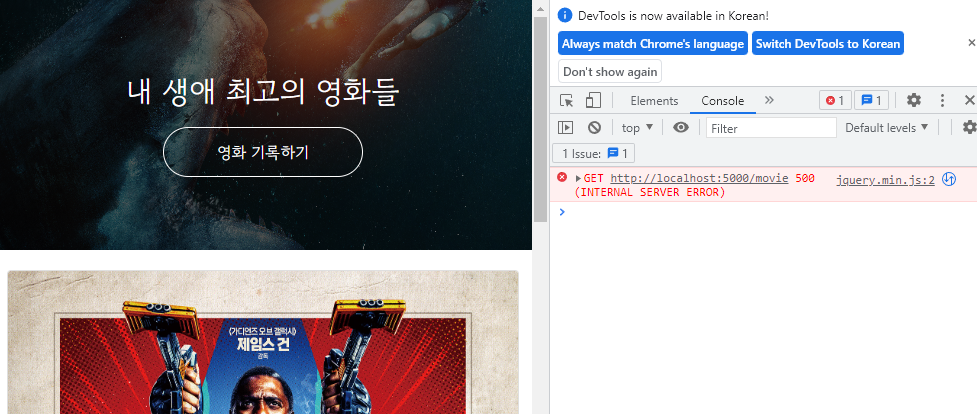
Task: Click the console prompt chevron
Action: coord(562,212)
